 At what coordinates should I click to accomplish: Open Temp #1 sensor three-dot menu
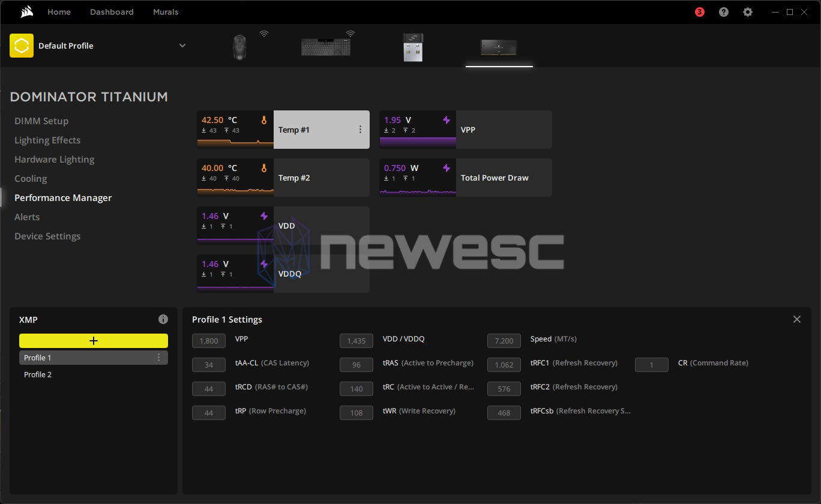tap(360, 130)
